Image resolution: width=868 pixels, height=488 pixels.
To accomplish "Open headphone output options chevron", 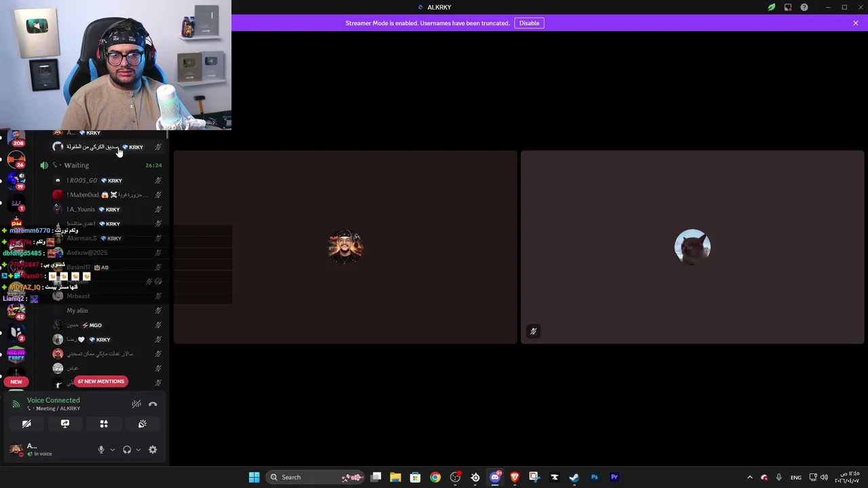I will (x=138, y=449).
